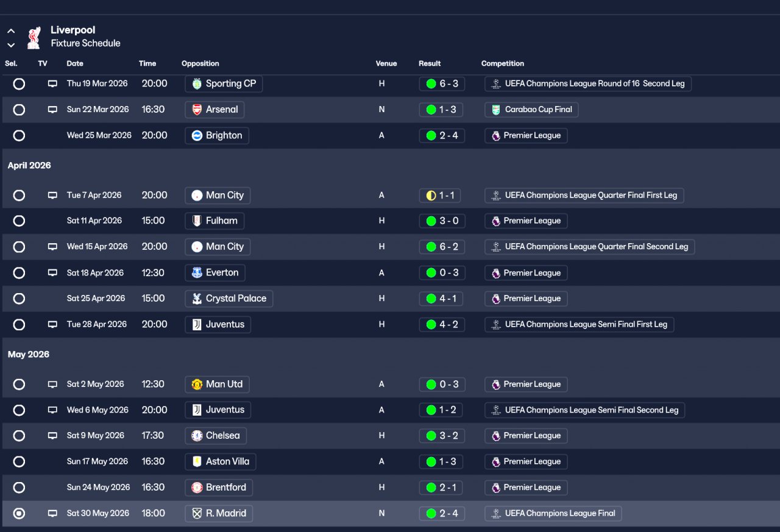
Task: Click the TV icon for Arsenal match
Action: [52, 110]
